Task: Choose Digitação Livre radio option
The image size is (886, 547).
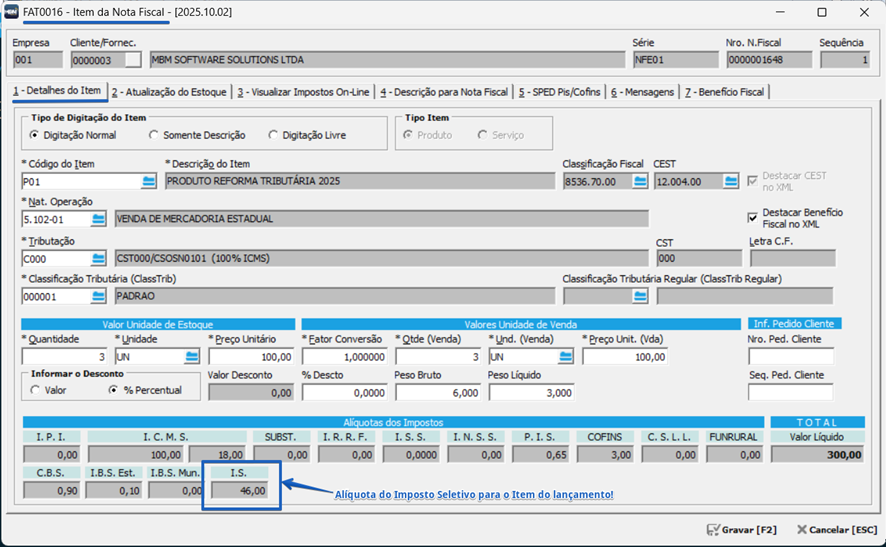Action: point(273,135)
